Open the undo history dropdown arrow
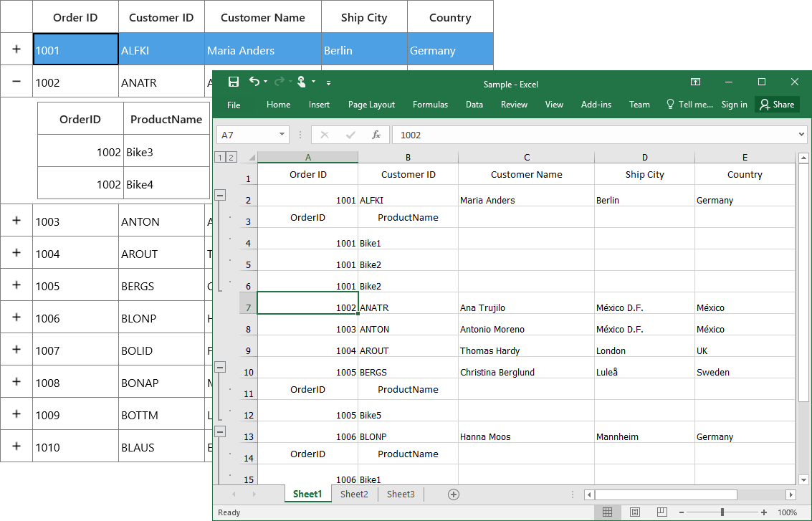This screenshot has height=521, width=812. [266, 81]
